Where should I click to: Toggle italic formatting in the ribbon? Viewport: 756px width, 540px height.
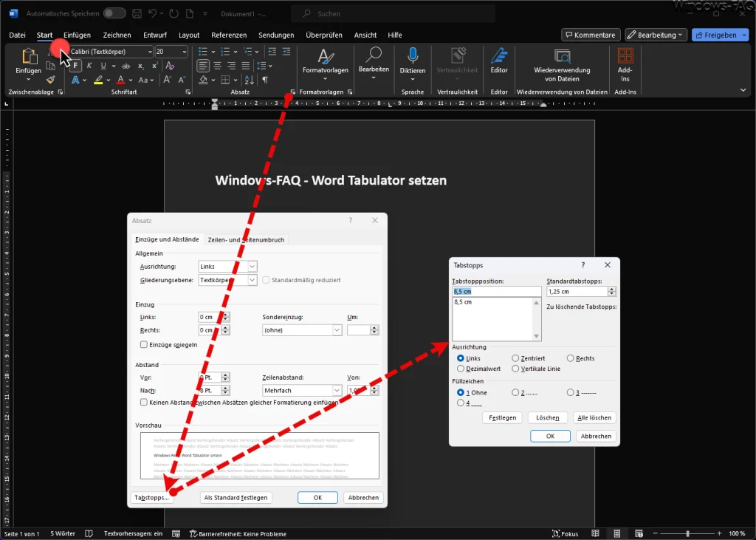pyautogui.click(x=89, y=66)
